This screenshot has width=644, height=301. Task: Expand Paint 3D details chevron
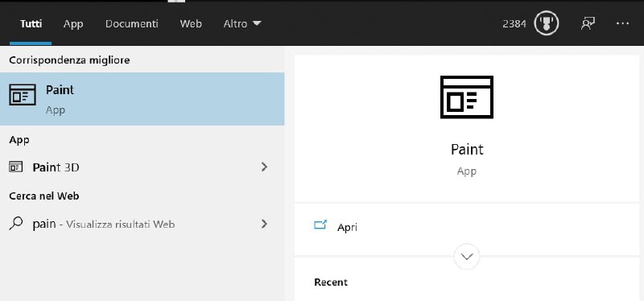(x=265, y=167)
